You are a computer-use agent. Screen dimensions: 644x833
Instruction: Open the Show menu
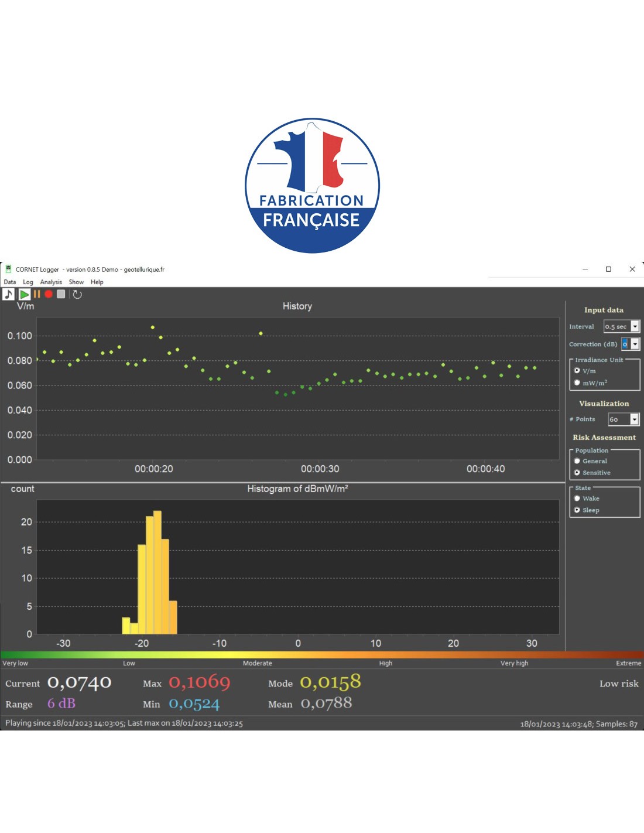point(76,282)
